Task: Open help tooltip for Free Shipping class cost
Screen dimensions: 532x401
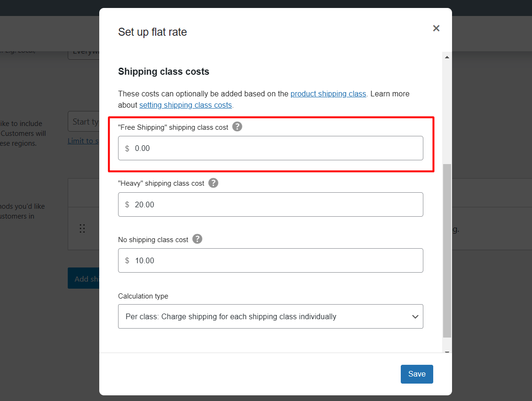Action: (x=238, y=126)
